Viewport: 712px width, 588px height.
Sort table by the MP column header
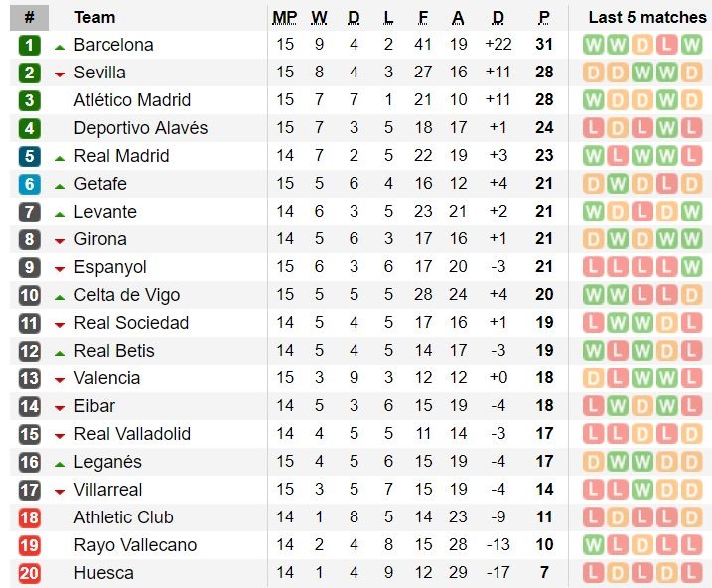tap(284, 17)
